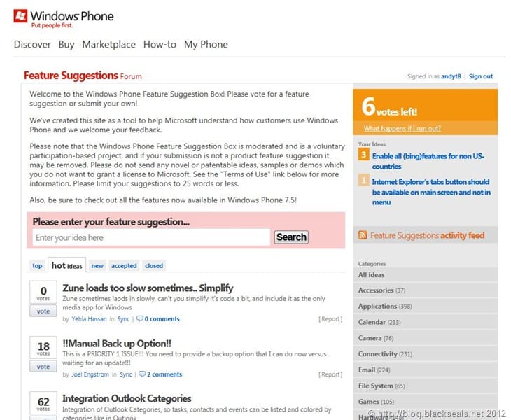
Task: Click the Sign out link
Action: [481, 76]
